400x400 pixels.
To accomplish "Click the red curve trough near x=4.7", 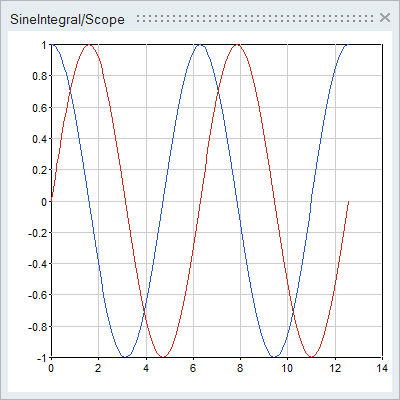I will pyautogui.click(x=163, y=357).
